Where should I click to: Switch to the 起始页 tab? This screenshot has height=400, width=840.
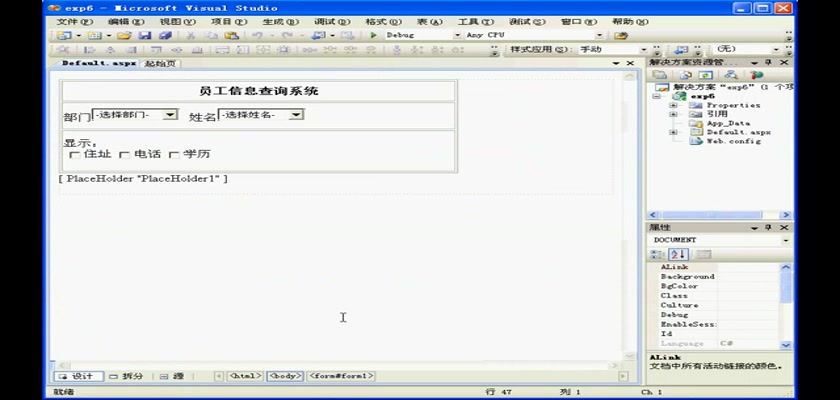(x=159, y=63)
